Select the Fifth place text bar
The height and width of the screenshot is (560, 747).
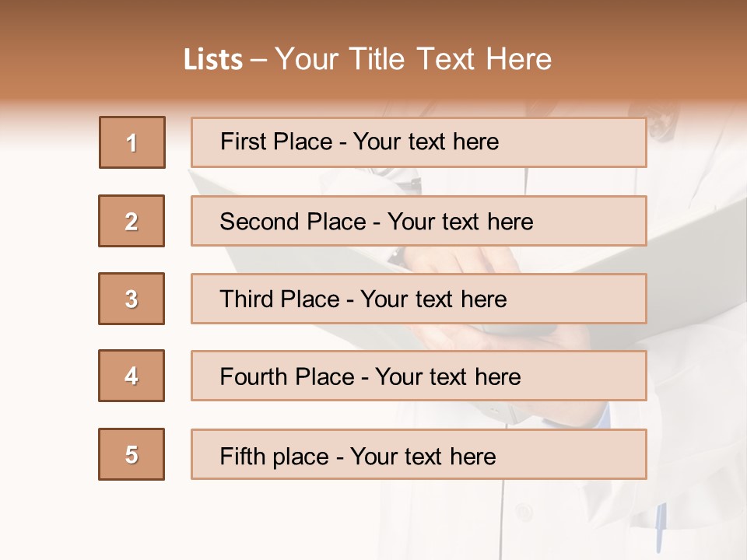[x=419, y=454]
